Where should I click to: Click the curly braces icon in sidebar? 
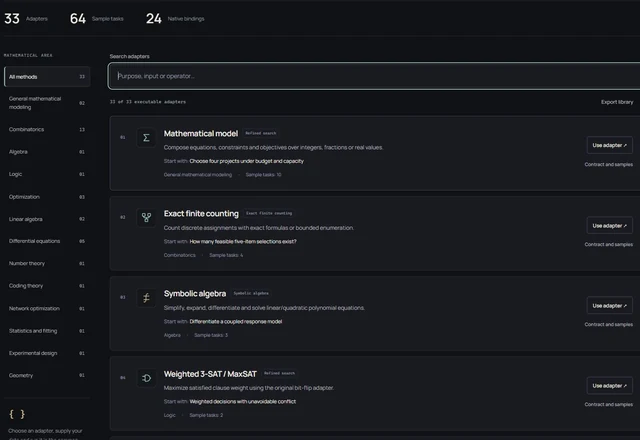click(17, 414)
